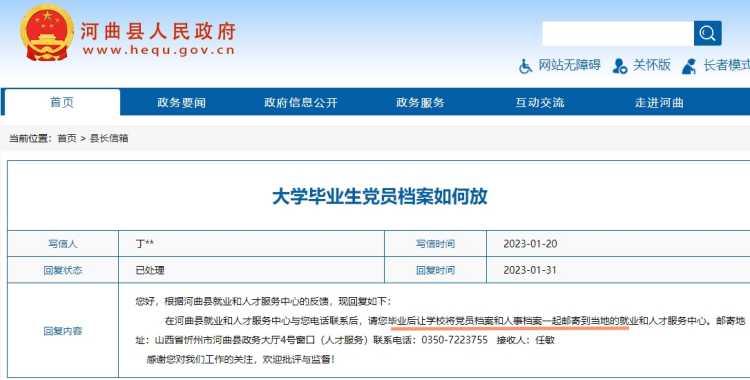Click the 长者模式 elder icon
The width and height of the screenshot is (750, 380).
pos(689,66)
